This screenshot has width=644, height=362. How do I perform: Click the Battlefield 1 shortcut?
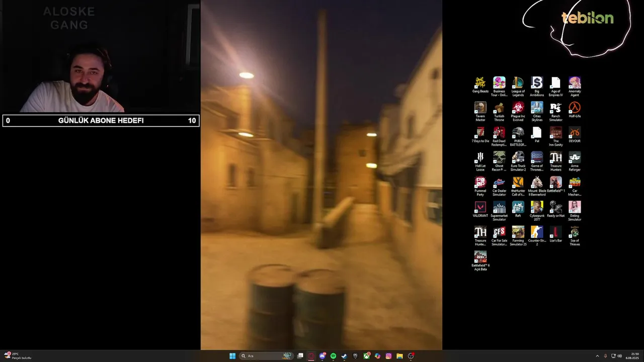pos(555,185)
